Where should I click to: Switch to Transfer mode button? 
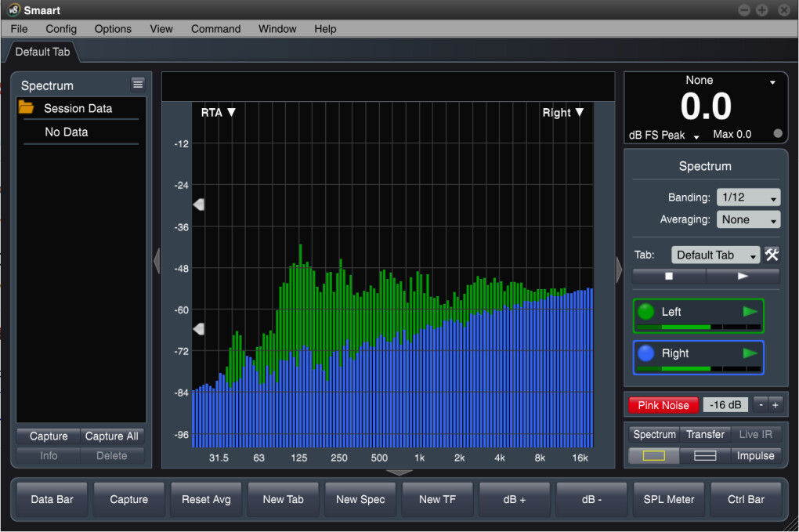(705, 434)
